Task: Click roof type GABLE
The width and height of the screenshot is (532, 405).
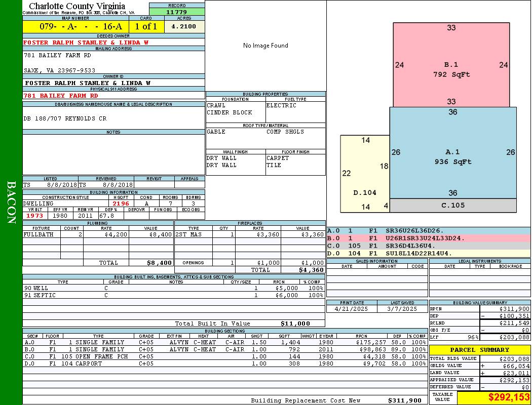Action: [216, 132]
